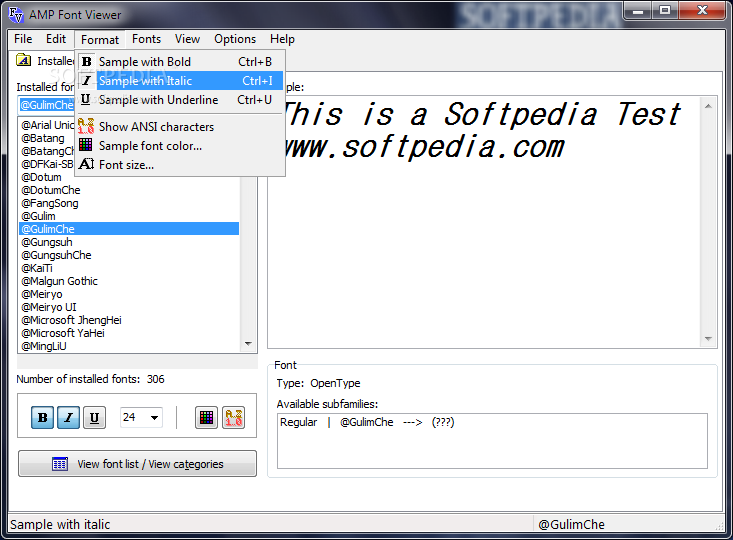Click ANSI characters button in bottom toolbar
This screenshot has width=733, height=540.
point(233,417)
